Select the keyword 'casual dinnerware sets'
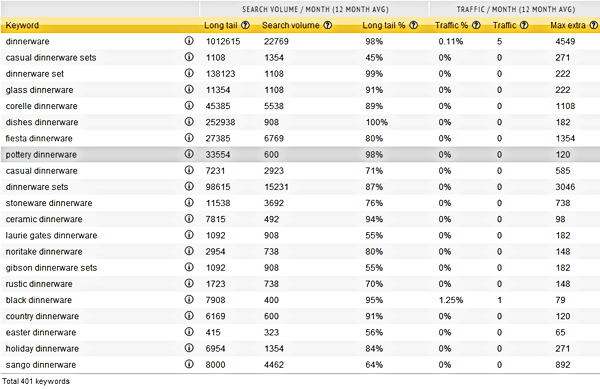 pyautogui.click(x=51, y=58)
